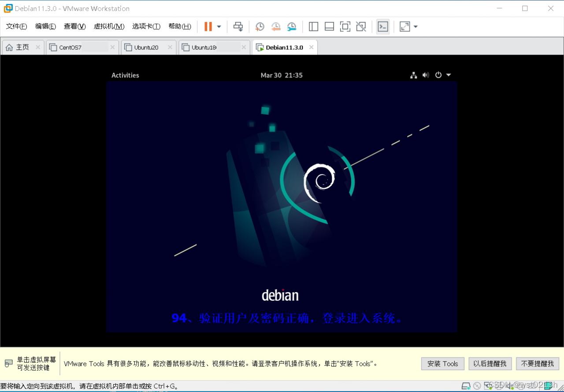Open the 帮助(H) menu

point(180,26)
